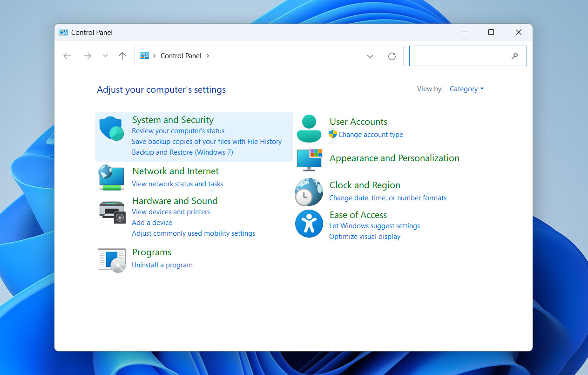Click the Control Panel breadcrumb text
This screenshot has height=375, width=588.
(181, 55)
